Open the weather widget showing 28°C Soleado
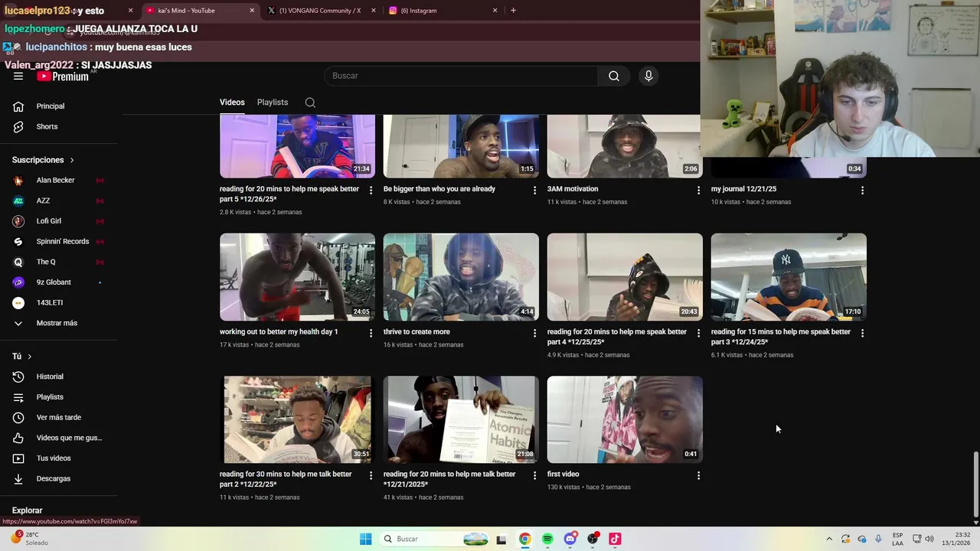The image size is (980, 551). point(29,539)
